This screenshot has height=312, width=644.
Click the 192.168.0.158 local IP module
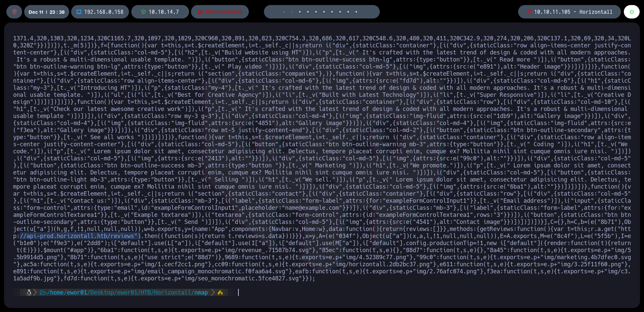click(x=100, y=12)
